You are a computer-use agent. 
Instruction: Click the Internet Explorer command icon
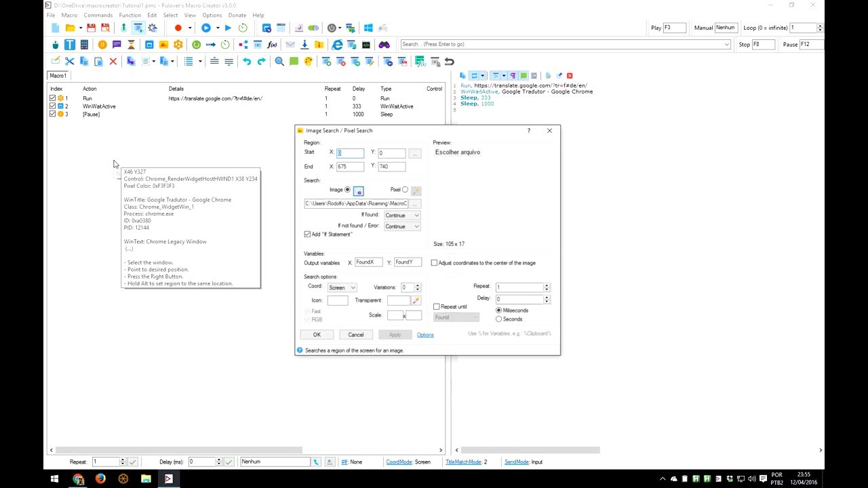tap(337, 45)
